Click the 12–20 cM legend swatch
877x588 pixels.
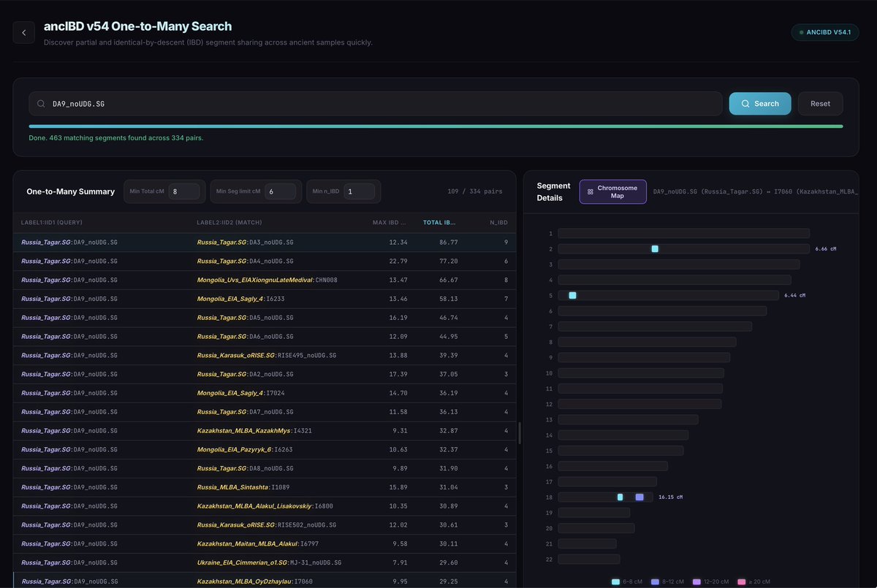tap(696, 582)
